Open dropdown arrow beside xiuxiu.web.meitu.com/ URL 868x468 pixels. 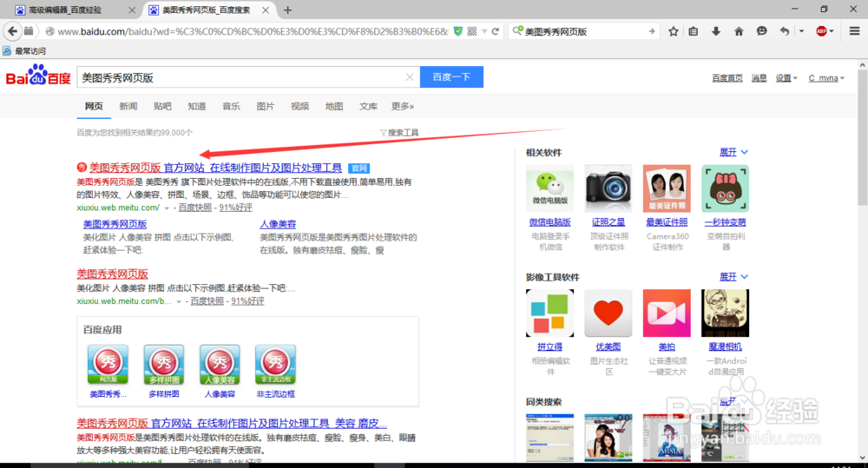pyautogui.click(x=167, y=208)
